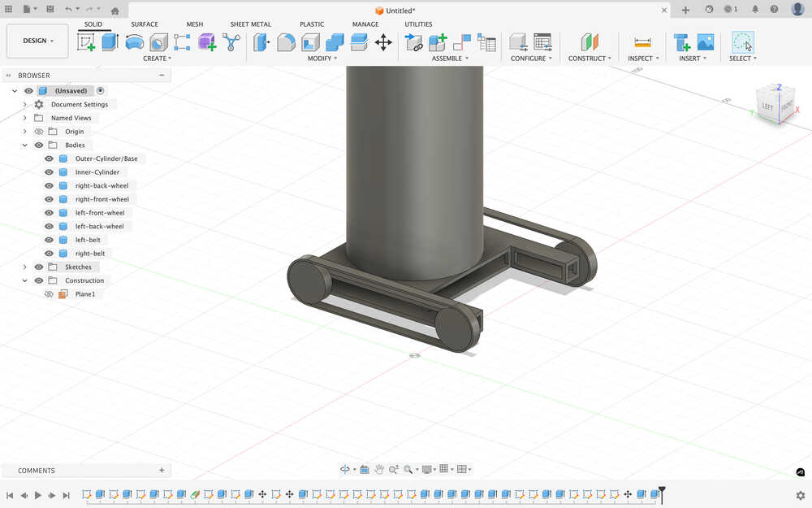
Task: Open the CONSTRUCT menu dropdown
Action: tap(590, 59)
